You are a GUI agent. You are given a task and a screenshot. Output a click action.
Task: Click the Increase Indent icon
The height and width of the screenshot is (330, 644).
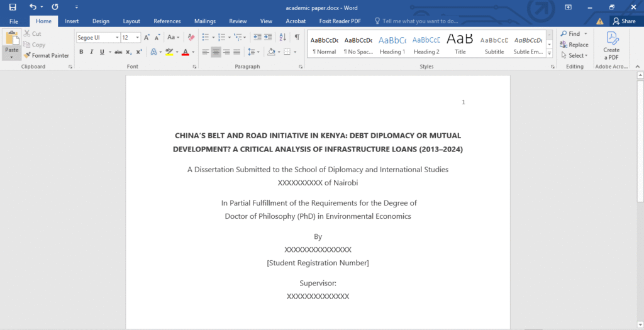pyautogui.click(x=268, y=38)
